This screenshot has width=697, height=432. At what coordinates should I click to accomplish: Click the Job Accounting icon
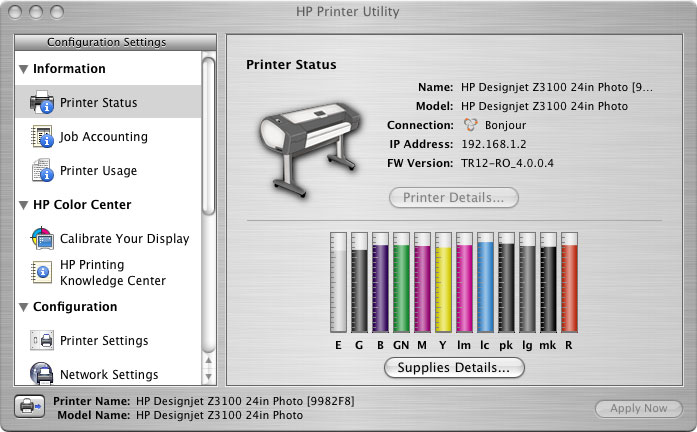[42, 136]
